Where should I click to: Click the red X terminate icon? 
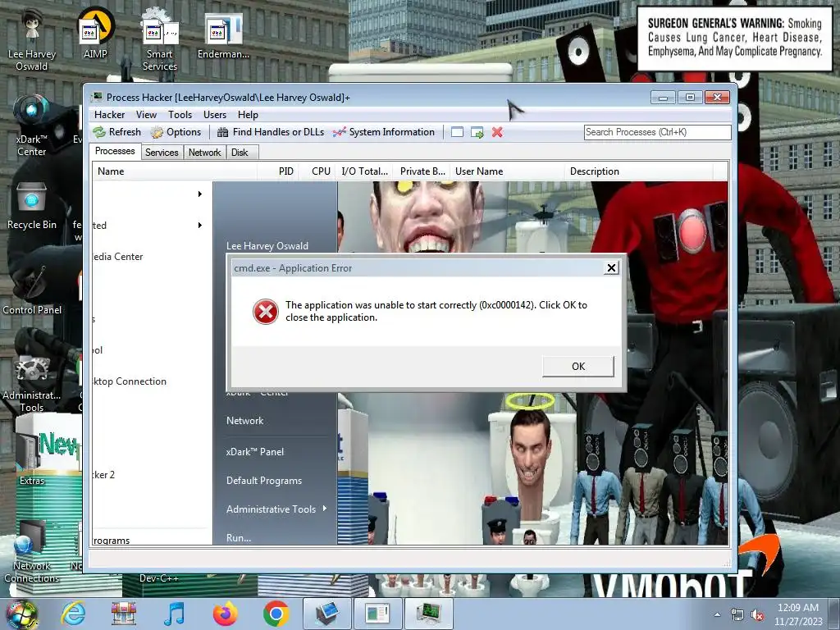(497, 132)
